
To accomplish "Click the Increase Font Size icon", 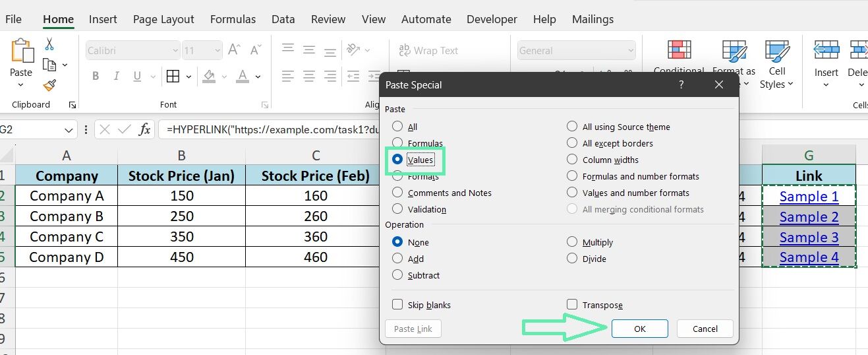I will (x=234, y=50).
